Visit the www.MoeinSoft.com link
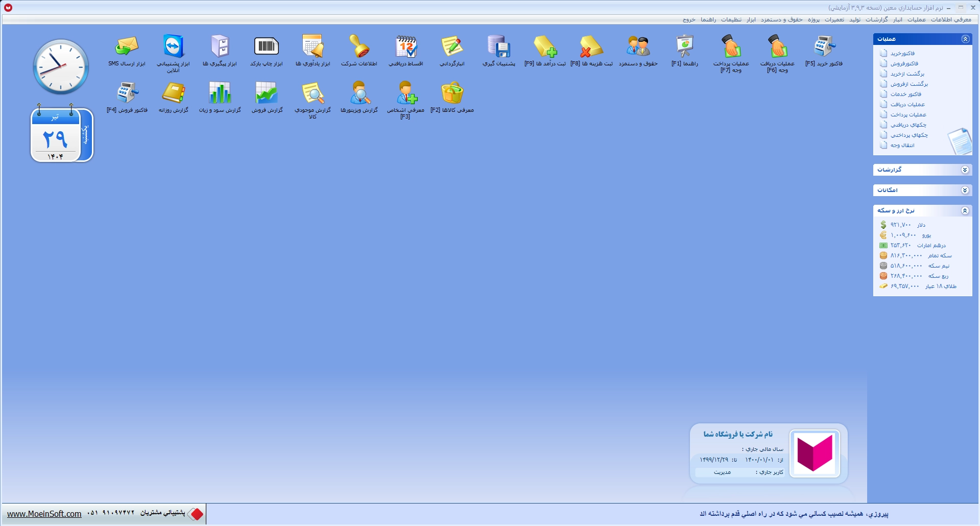 coord(44,514)
